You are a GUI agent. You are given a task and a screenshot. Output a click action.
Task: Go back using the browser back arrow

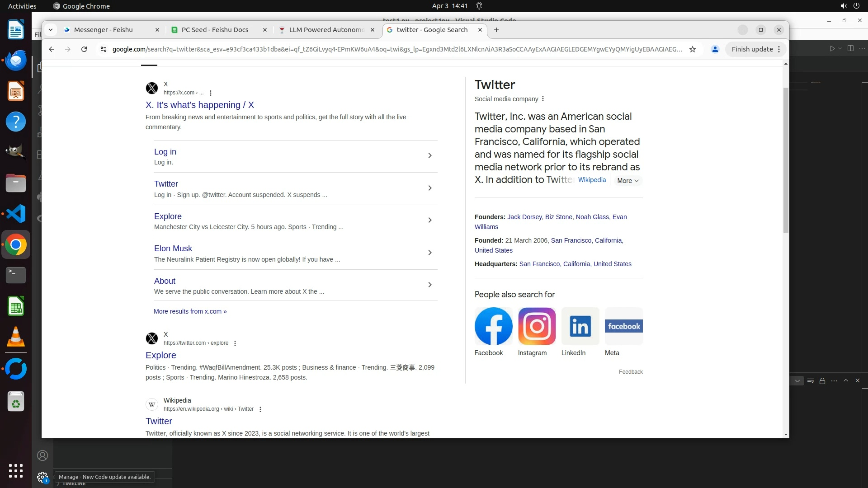tap(52, 49)
